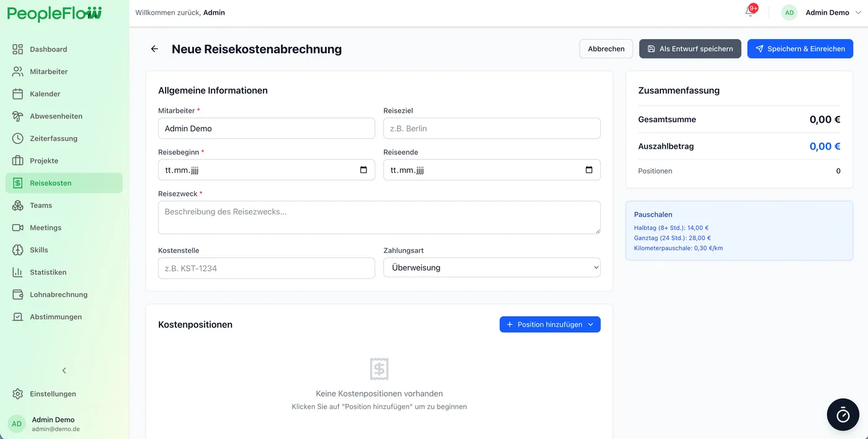Screen dimensions: 868x439
Task: Open the Reiseende calendar picker icon
Action: click(589, 170)
